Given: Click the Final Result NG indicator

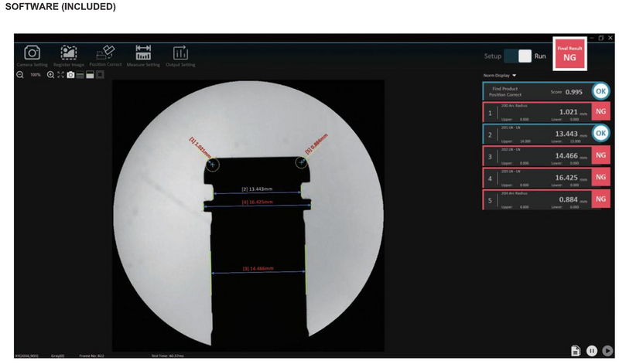Looking at the screenshot, I should 569,53.
